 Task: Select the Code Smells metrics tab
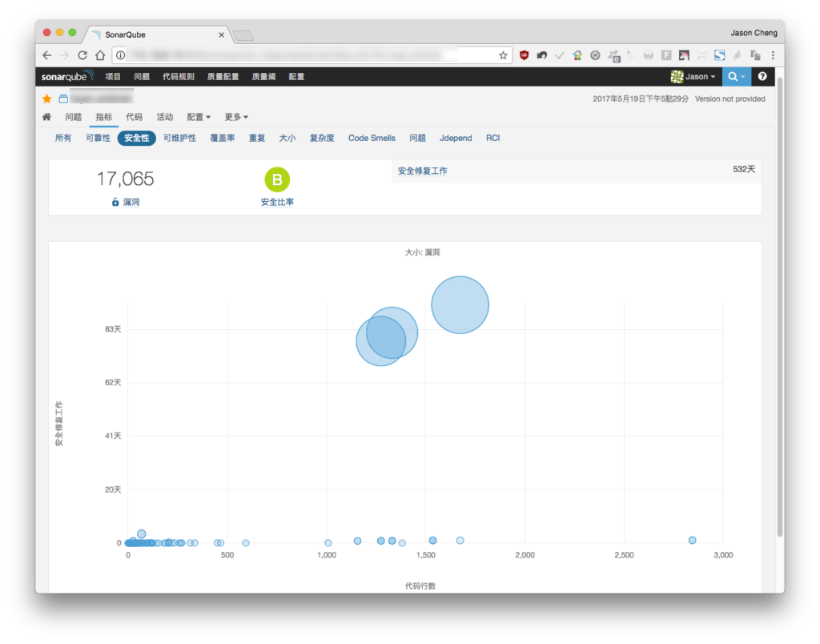(372, 138)
